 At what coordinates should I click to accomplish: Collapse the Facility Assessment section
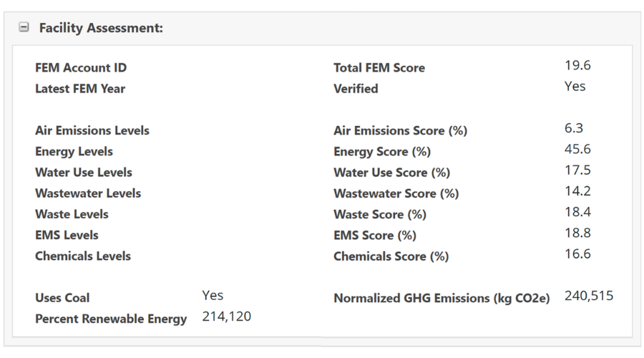[24, 28]
